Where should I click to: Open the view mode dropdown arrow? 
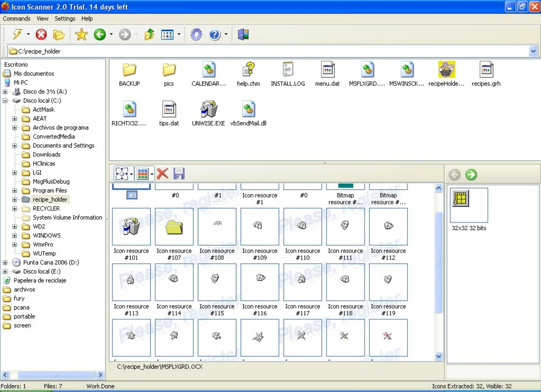point(179,34)
